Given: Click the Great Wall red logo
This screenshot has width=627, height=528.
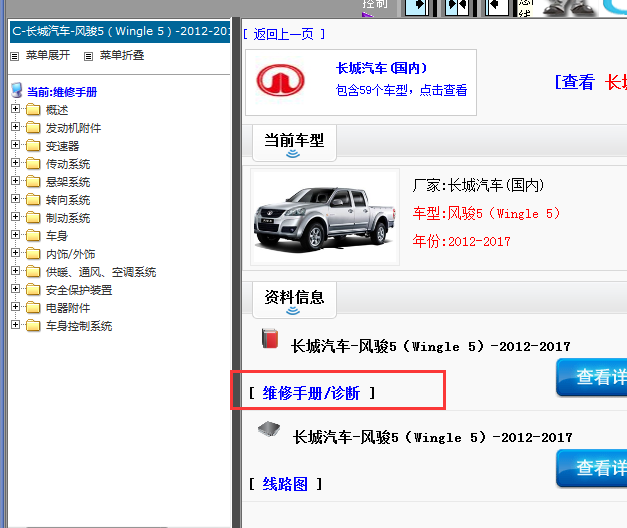Looking at the screenshot, I should pyautogui.click(x=280, y=80).
